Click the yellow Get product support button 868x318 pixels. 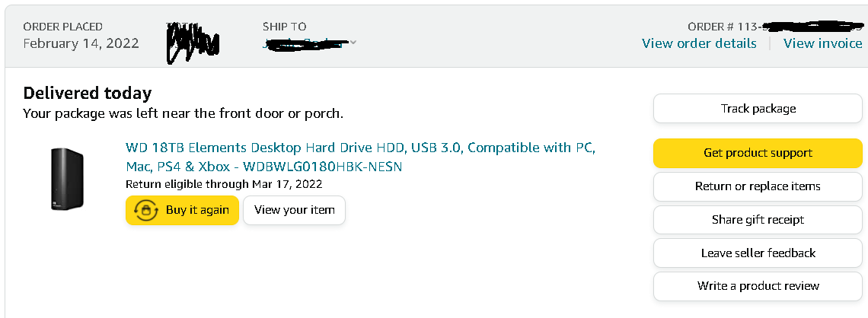tap(758, 153)
